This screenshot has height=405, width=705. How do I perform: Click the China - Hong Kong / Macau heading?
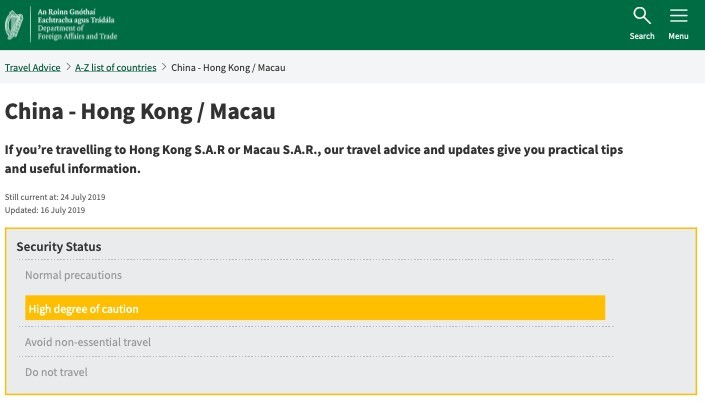coord(140,111)
